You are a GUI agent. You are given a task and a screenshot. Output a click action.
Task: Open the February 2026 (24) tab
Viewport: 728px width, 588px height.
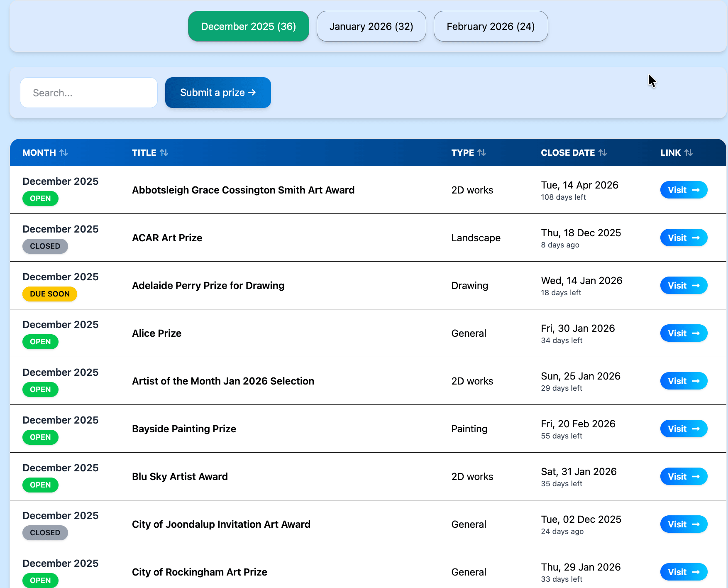pyautogui.click(x=491, y=27)
